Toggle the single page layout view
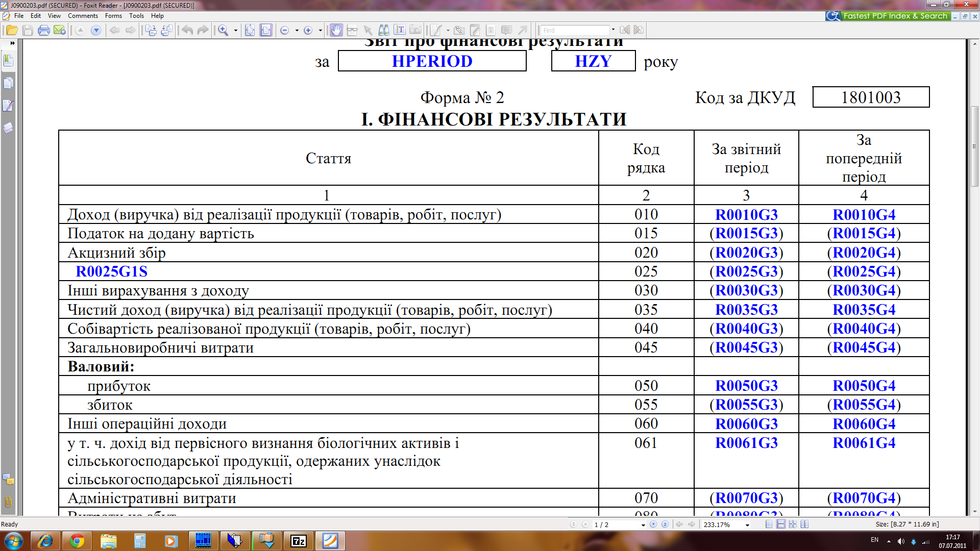The height and width of the screenshot is (551, 980). pyautogui.click(x=769, y=524)
